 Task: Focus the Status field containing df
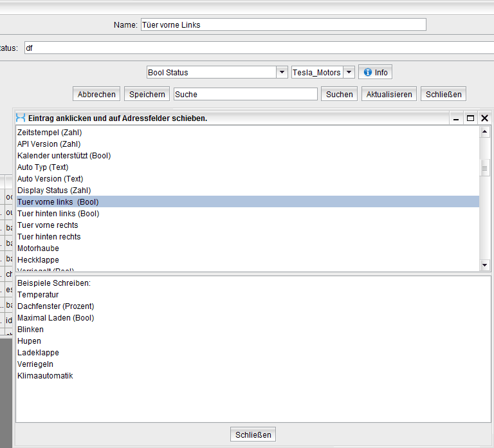click(259, 48)
